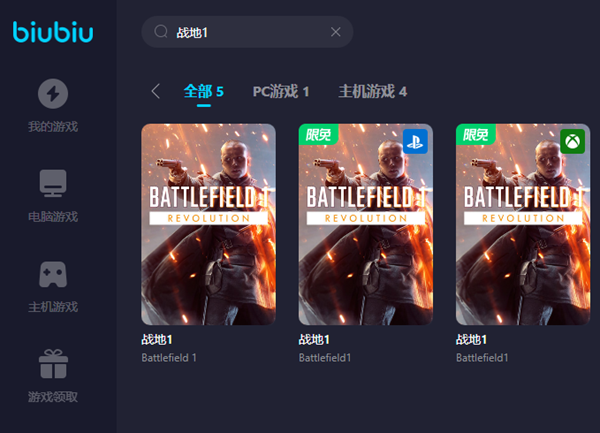Click the biubiu logo

[54, 32]
